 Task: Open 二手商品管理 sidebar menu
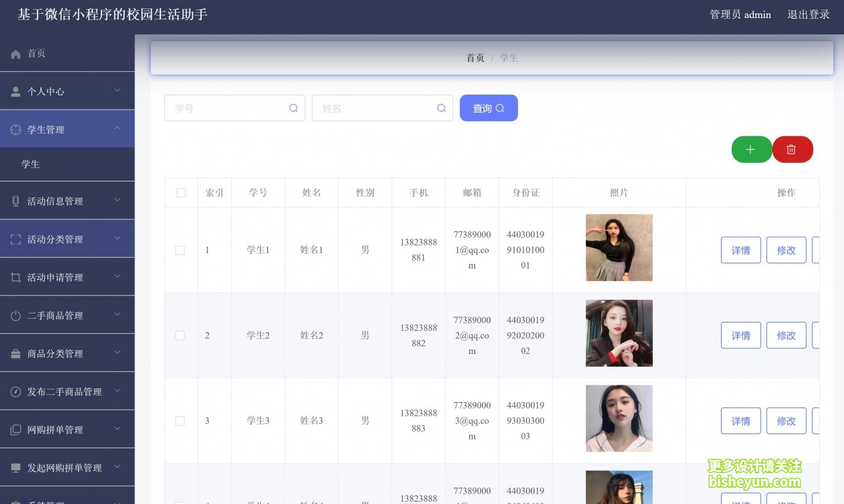pos(67,315)
